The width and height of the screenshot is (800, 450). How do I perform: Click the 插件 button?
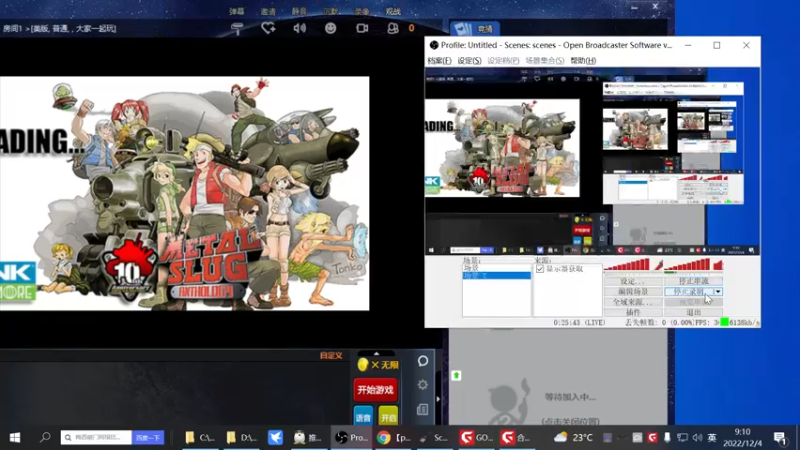click(x=633, y=312)
